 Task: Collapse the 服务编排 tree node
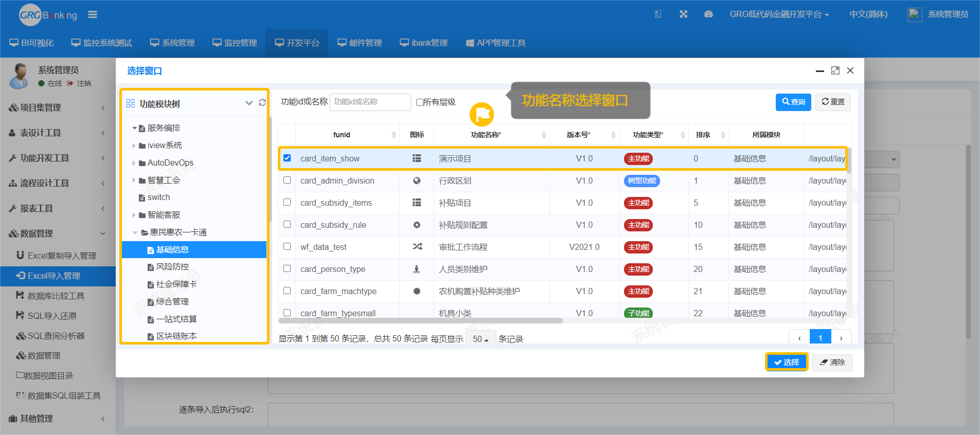134,128
